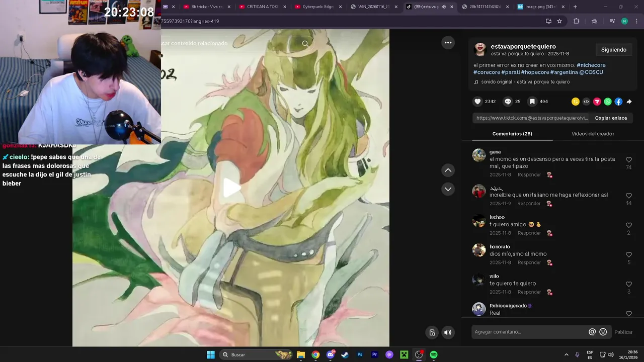Viewport: 644px width, 362px height.
Task: Like wilo's comment
Action: point(629,284)
